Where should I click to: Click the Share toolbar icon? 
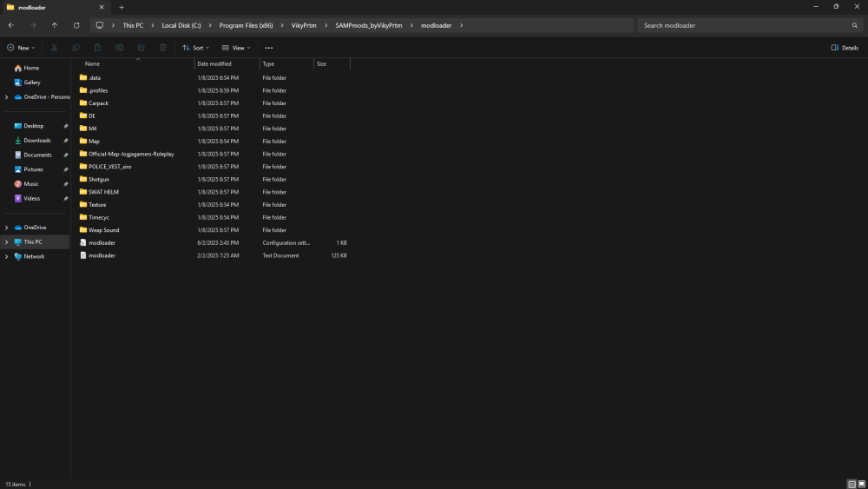pos(141,48)
